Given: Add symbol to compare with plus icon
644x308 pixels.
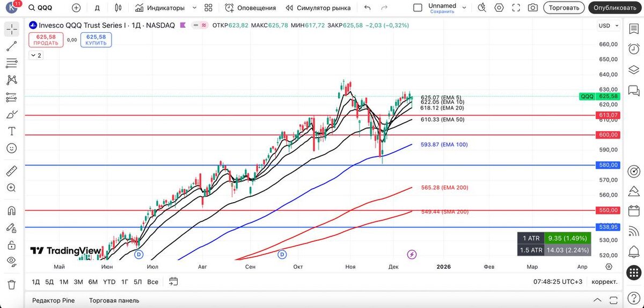Looking at the screenshot, I should click(x=76, y=8).
